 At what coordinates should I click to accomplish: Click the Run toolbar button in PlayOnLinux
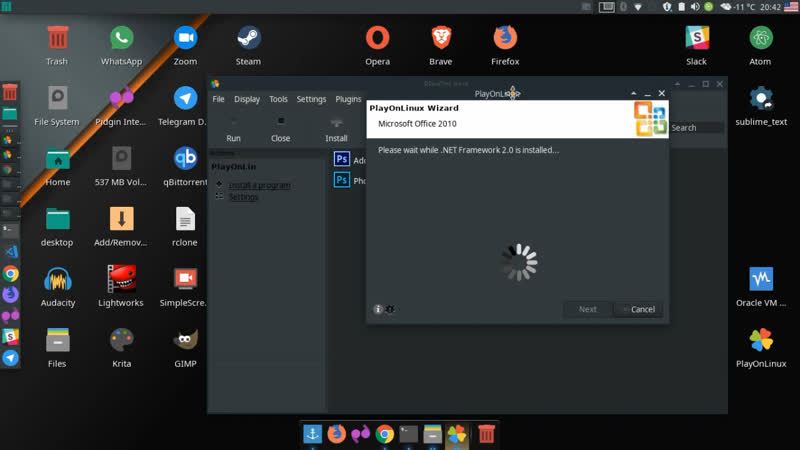tap(233, 130)
